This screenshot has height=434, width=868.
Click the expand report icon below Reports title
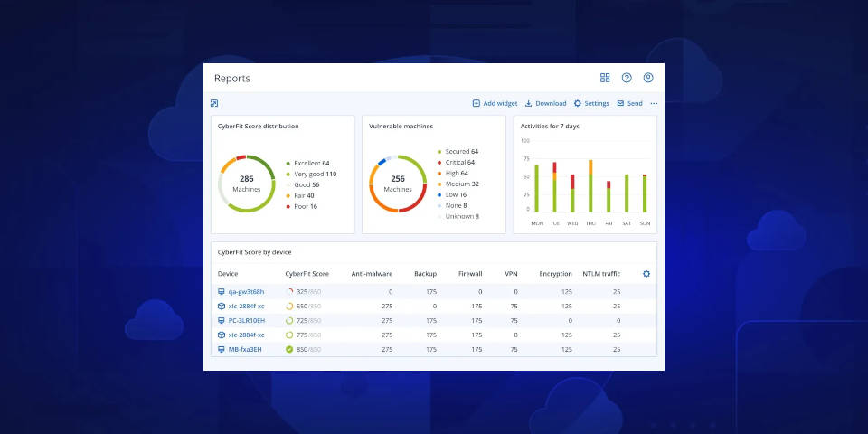coord(214,103)
